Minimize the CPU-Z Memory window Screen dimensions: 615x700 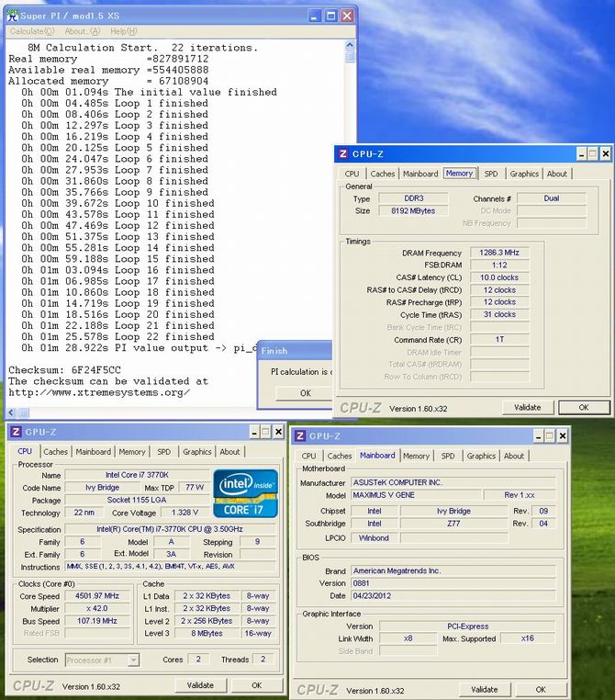tap(581, 154)
